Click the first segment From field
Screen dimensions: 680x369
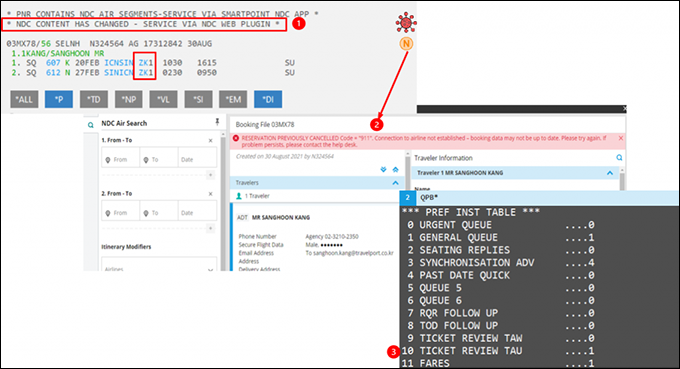[x=121, y=160]
